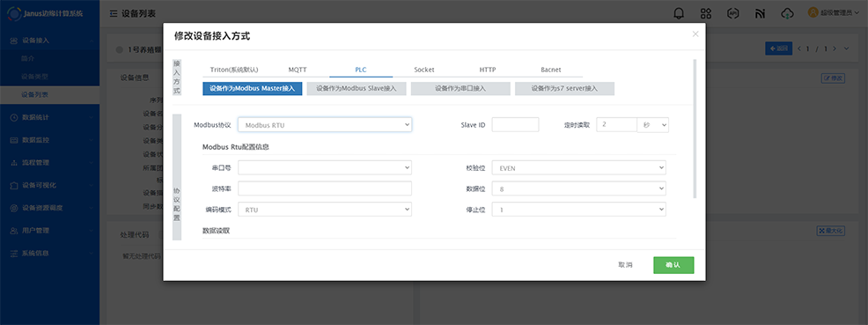Expand the parity EVEN dropdown
The image size is (868, 325).
pos(579,167)
